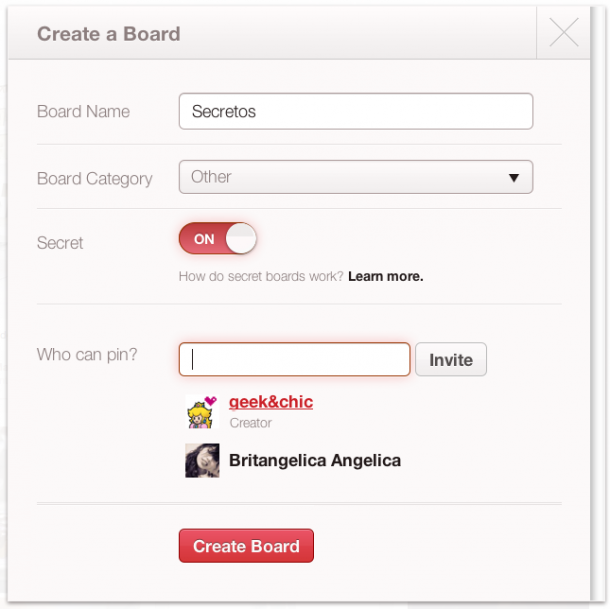
Task: Turn off the Secret ON switch
Action: click(x=217, y=239)
